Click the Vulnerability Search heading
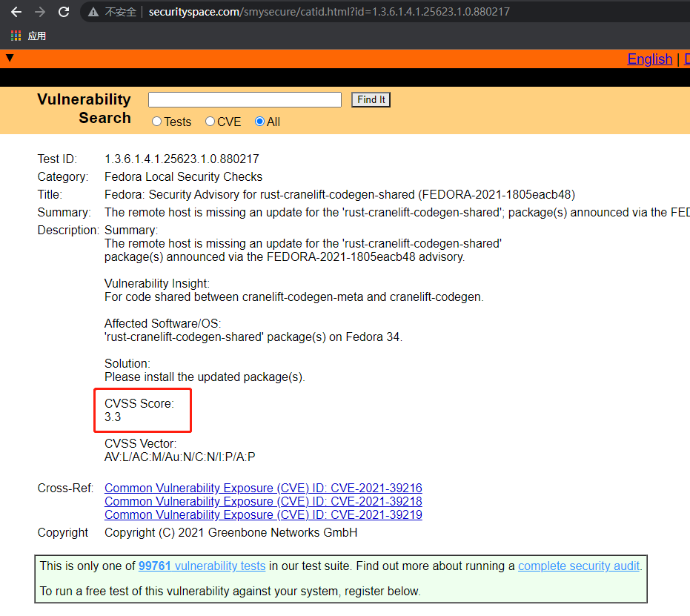 click(x=84, y=109)
